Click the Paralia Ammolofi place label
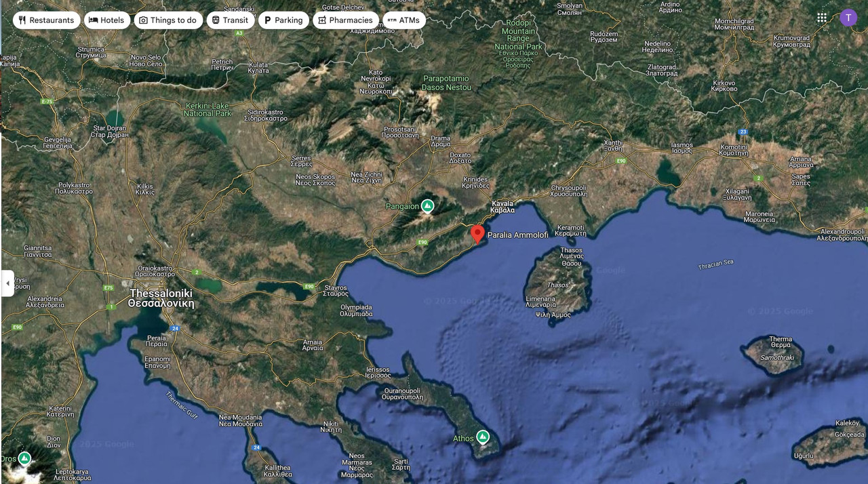Screen dimensions: 868x484 point(517,235)
